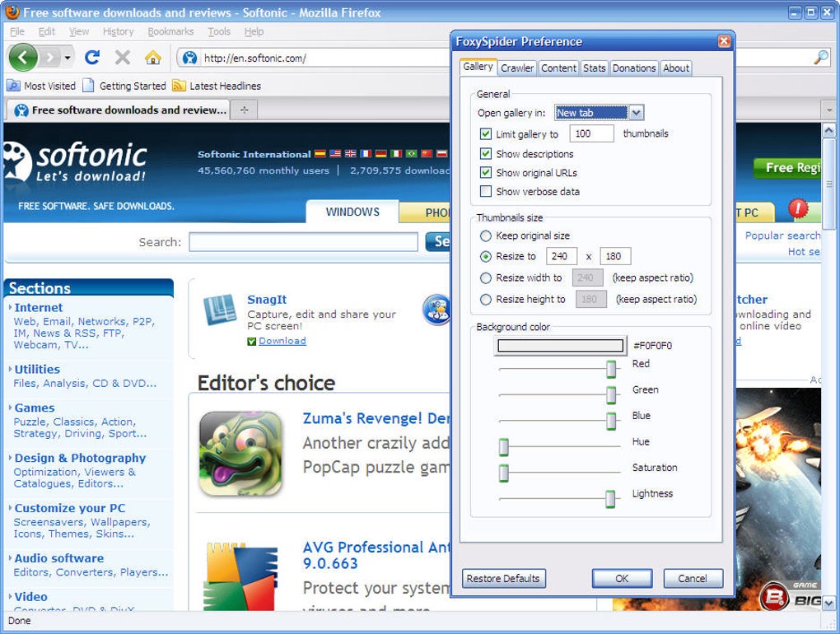Open the Stats tab
Screen dimensions: 840x634
coord(594,68)
